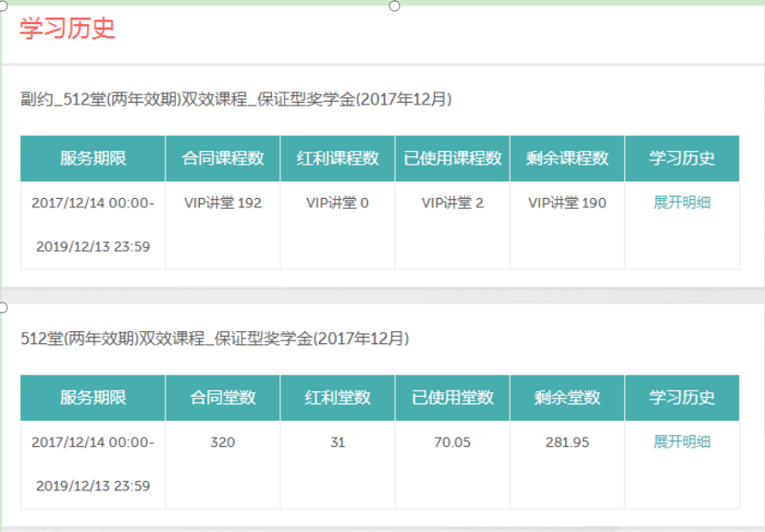Click the VIP讲堂 190 remaining cell
Screen dimensions: 765x532
pyautogui.click(x=567, y=203)
